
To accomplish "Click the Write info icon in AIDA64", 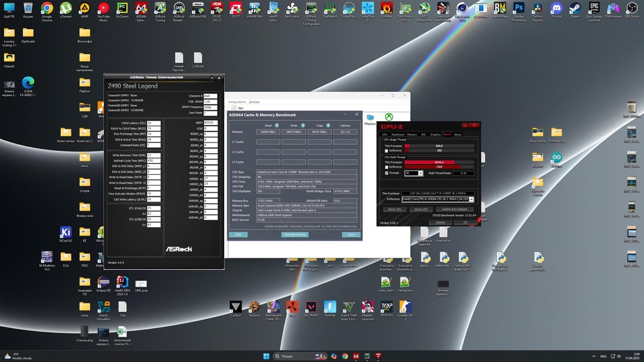I will coord(303,125).
